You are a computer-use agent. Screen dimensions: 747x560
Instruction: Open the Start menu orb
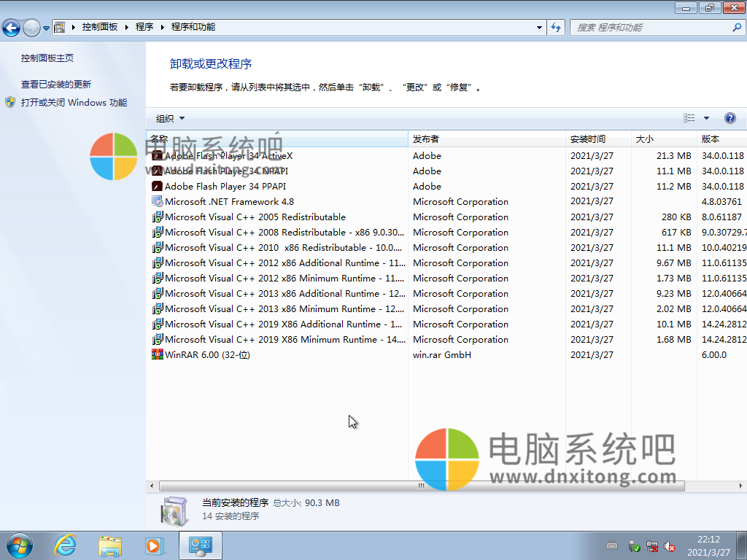click(18, 545)
